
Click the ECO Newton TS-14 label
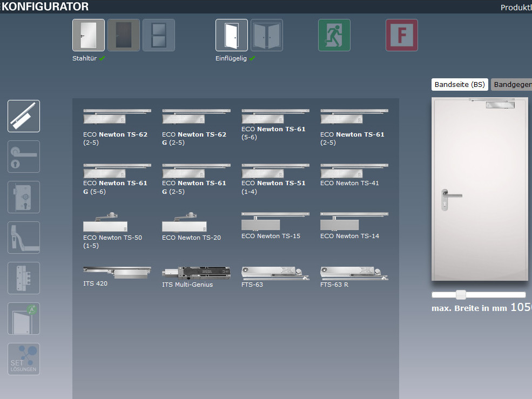pyautogui.click(x=349, y=236)
